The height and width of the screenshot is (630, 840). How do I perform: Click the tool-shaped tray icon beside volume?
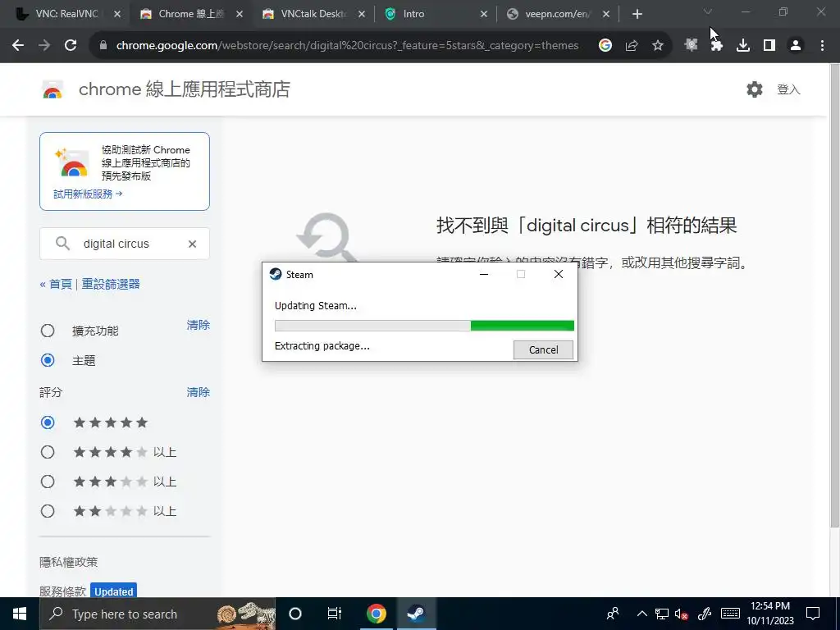tap(704, 614)
